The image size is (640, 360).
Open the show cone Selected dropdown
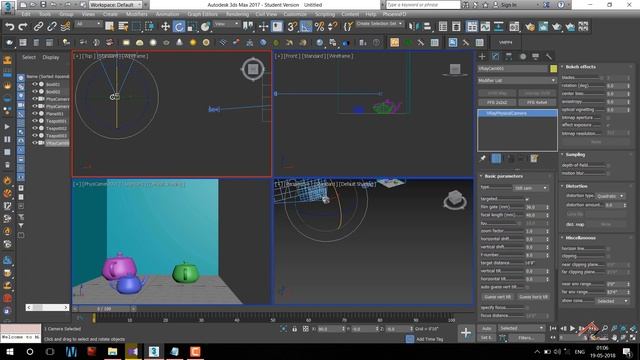[x=612, y=301]
